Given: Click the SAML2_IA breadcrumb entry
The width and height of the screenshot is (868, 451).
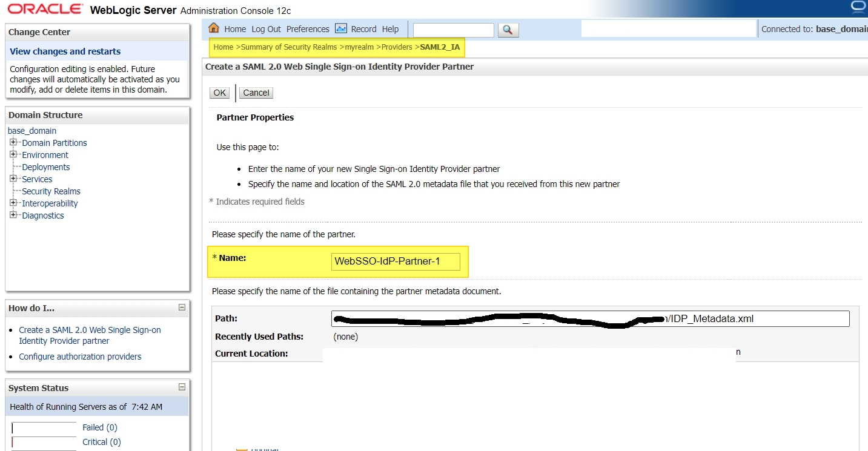Looking at the screenshot, I should (440, 47).
